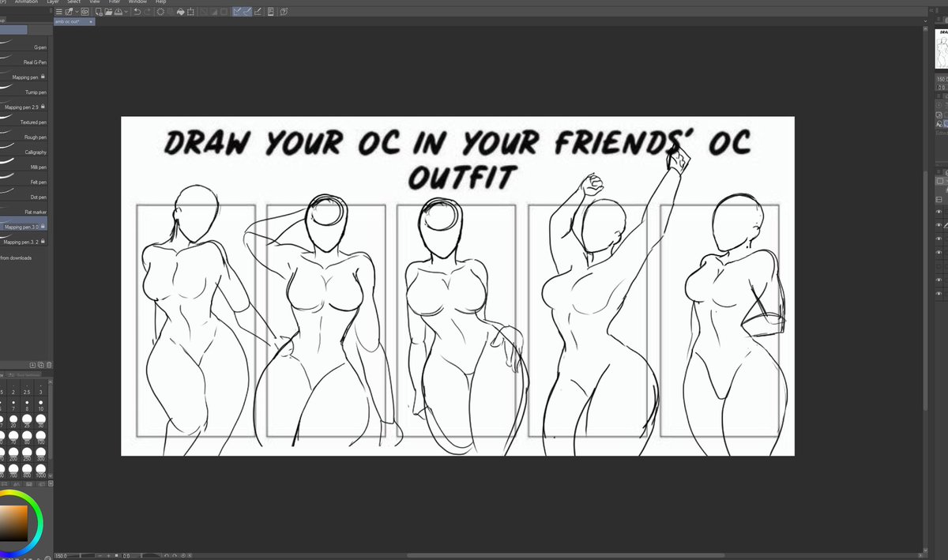Open dropdown arrow beside quick-edit icon

(77, 12)
